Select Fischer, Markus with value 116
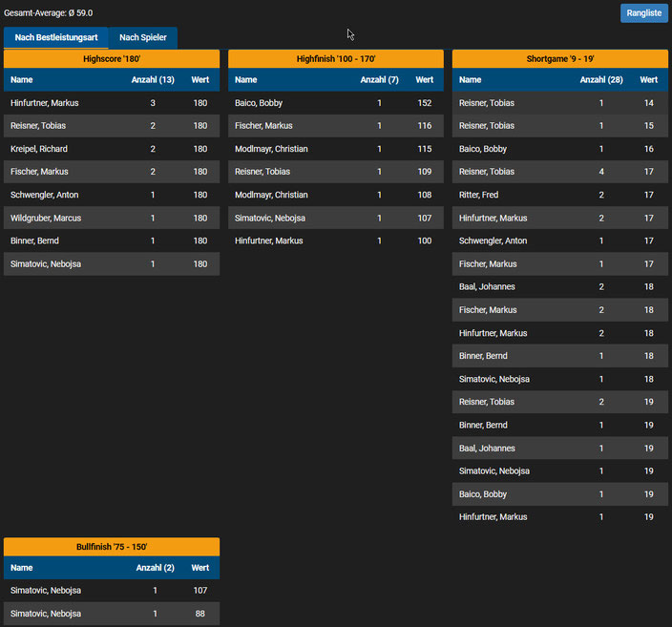Screen dimensions: 672x627 336,126
